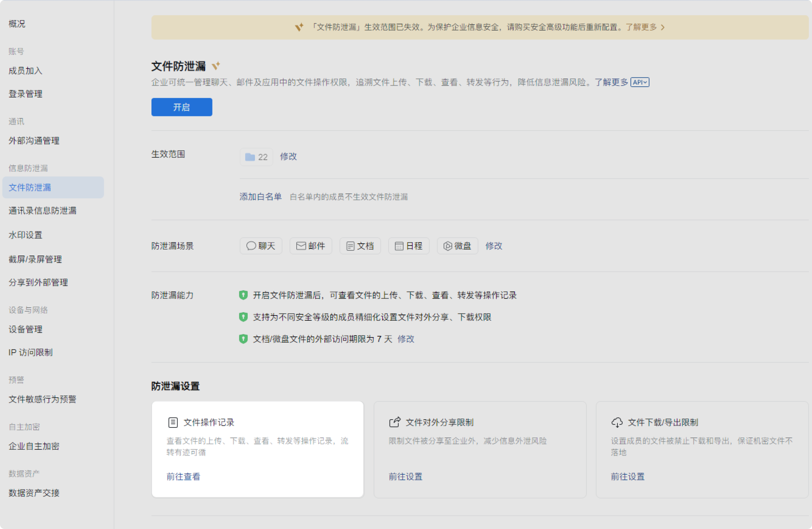This screenshot has height=529, width=812.
Task: Click the 文件操作记录 card title
Action: point(209,422)
